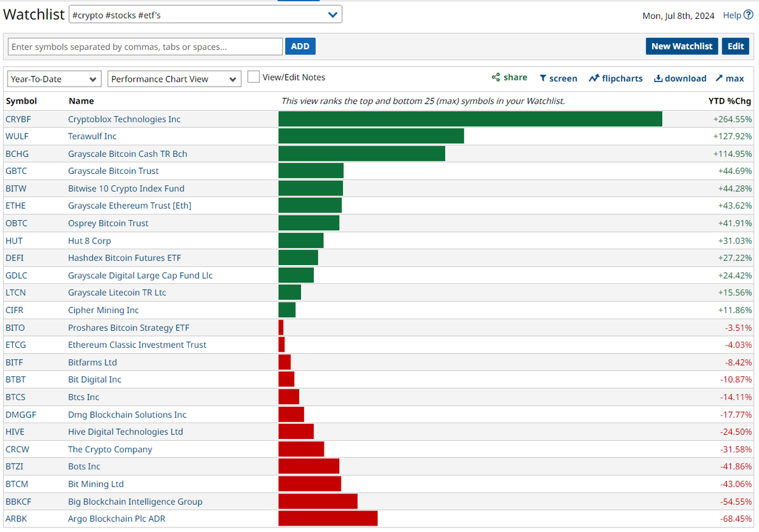Focus the symbol entry field
Image resolution: width=759 pixels, height=532 pixels.
[x=145, y=47]
